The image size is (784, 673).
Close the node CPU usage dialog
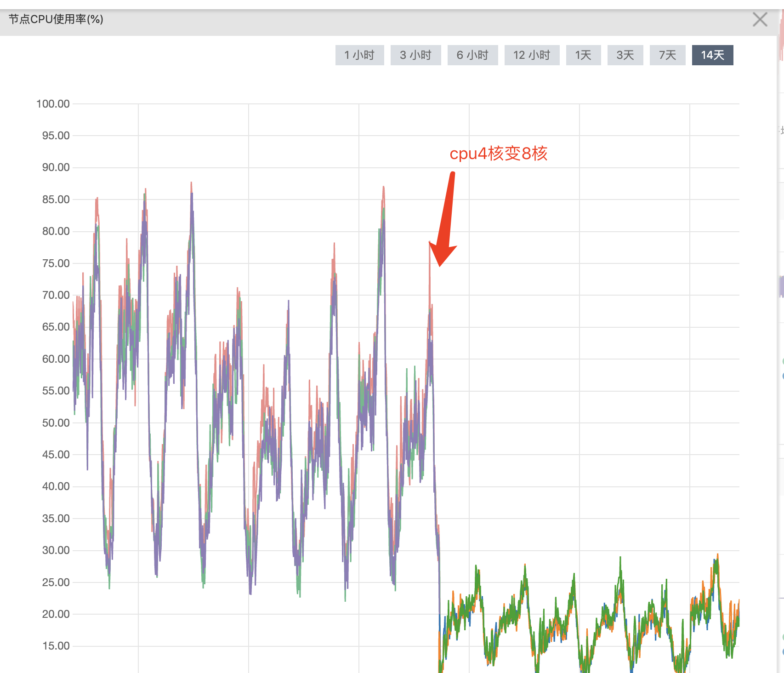pyautogui.click(x=760, y=19)
